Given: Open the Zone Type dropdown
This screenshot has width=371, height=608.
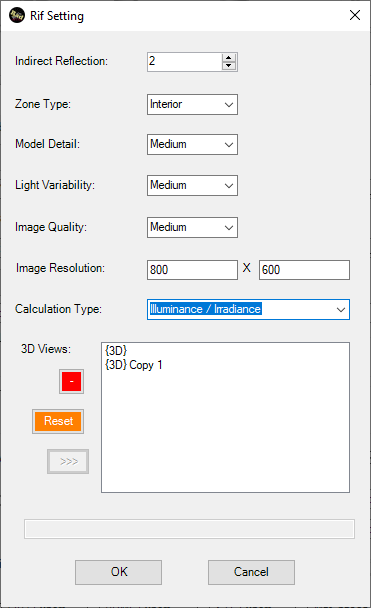Looking at the screenshot, I should tap(192, 104).
